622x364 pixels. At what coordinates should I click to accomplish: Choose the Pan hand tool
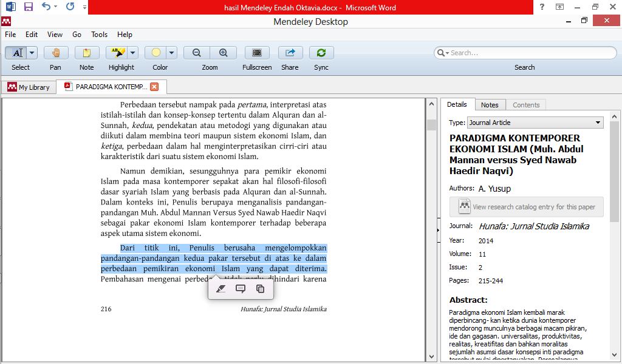[x=55, y=53]
